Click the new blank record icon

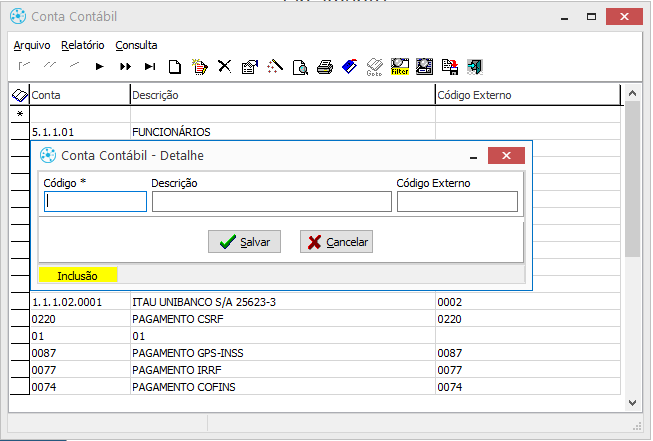tap(175, 67)
